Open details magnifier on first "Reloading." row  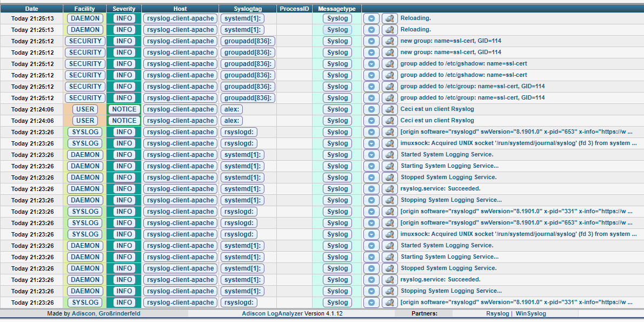pos(390,18)
